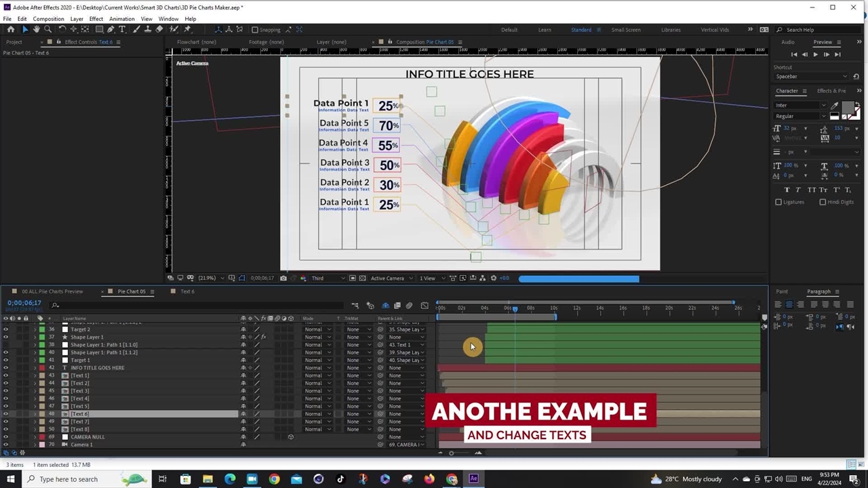Click the current time display field
Viewport: 868px width, 488px height.
coord(24,302)
